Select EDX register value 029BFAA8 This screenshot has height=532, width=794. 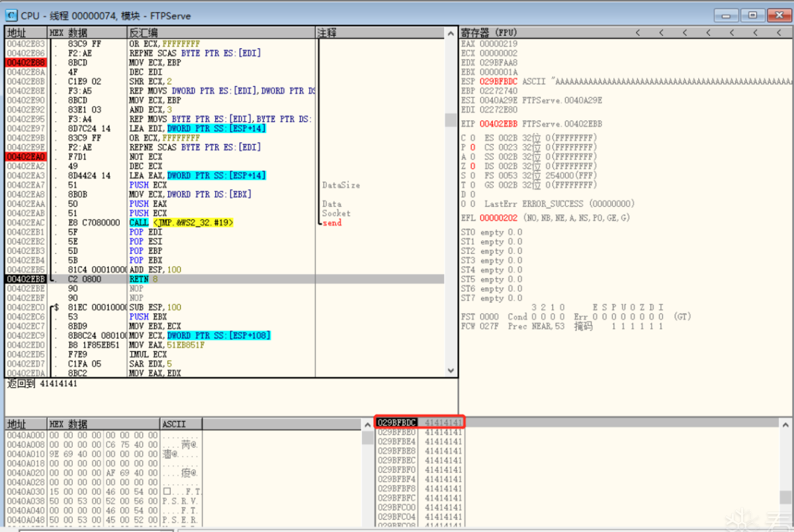click(x=498, y=62)
